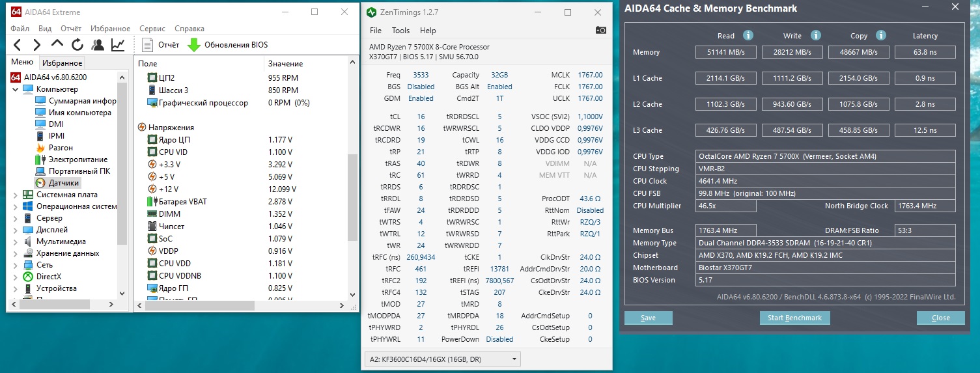Click the Read info icon in benchmark window
The width and height of the screenshot is (980, 373).
[x=748, y=36]
